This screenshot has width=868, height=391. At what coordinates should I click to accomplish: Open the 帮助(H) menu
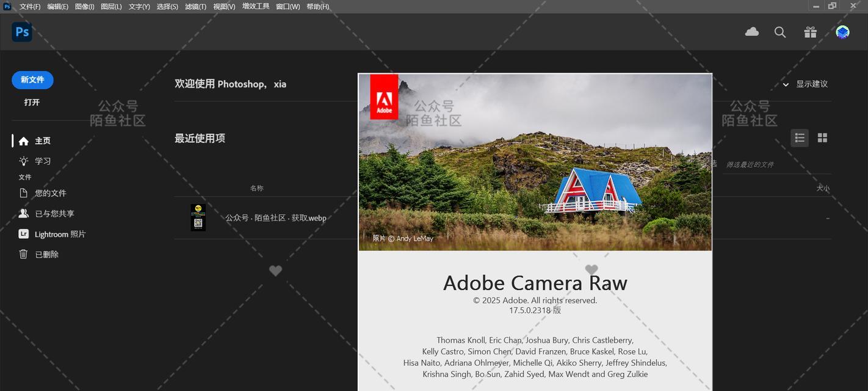coord(318,7)
